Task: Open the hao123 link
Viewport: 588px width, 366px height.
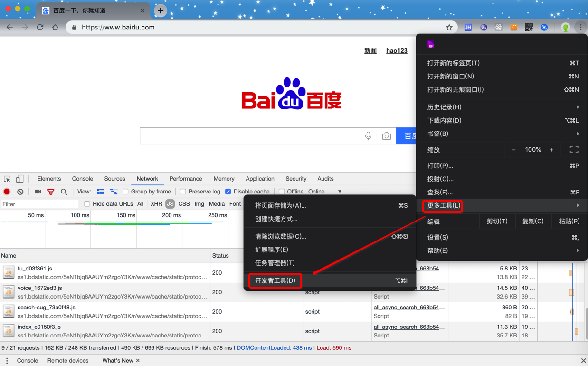Action: coord(397,51)
